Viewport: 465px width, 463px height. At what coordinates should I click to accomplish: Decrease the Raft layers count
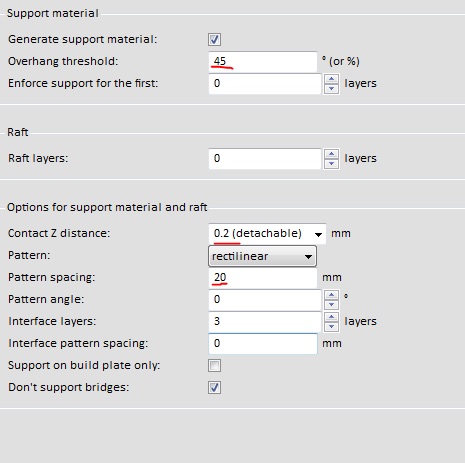331,163
